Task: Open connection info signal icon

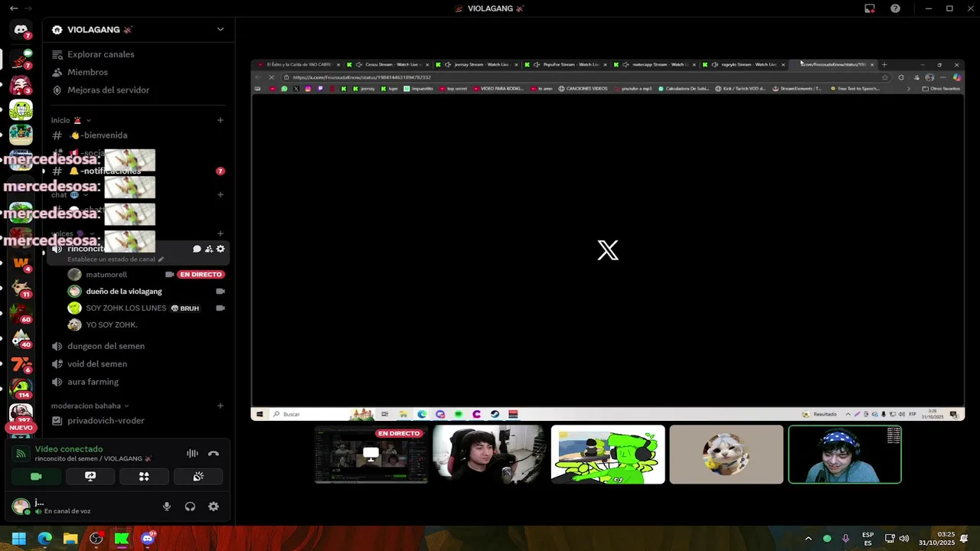Action: point(21,453)
